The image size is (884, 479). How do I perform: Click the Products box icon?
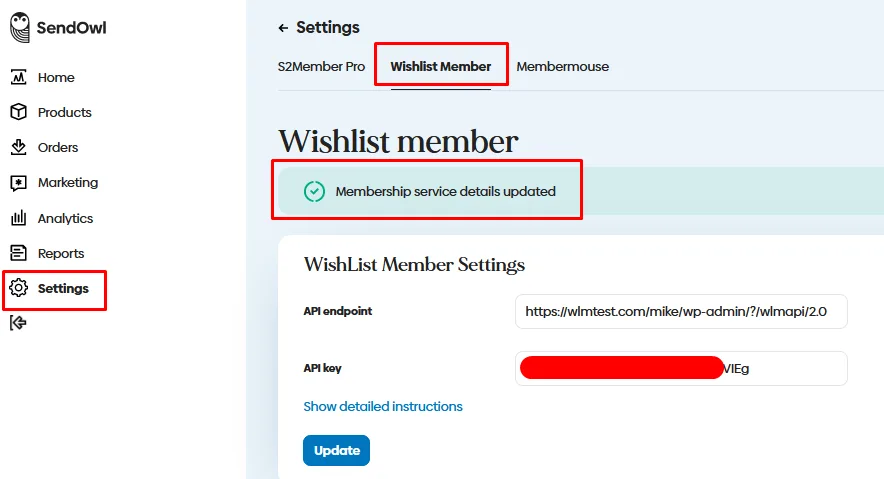[19, 112]
